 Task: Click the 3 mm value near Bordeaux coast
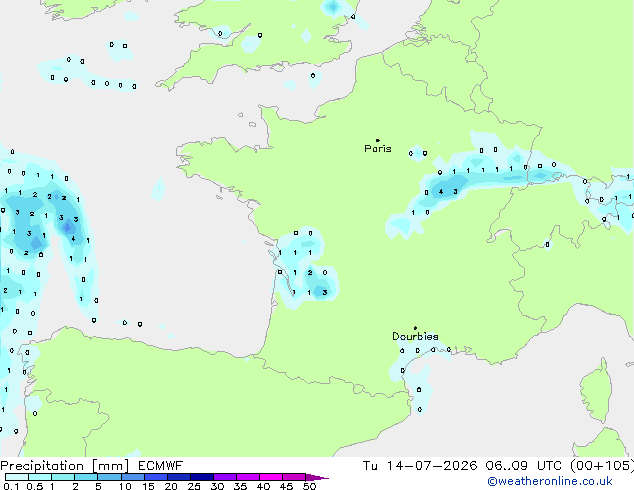click(x=325, y=292)
